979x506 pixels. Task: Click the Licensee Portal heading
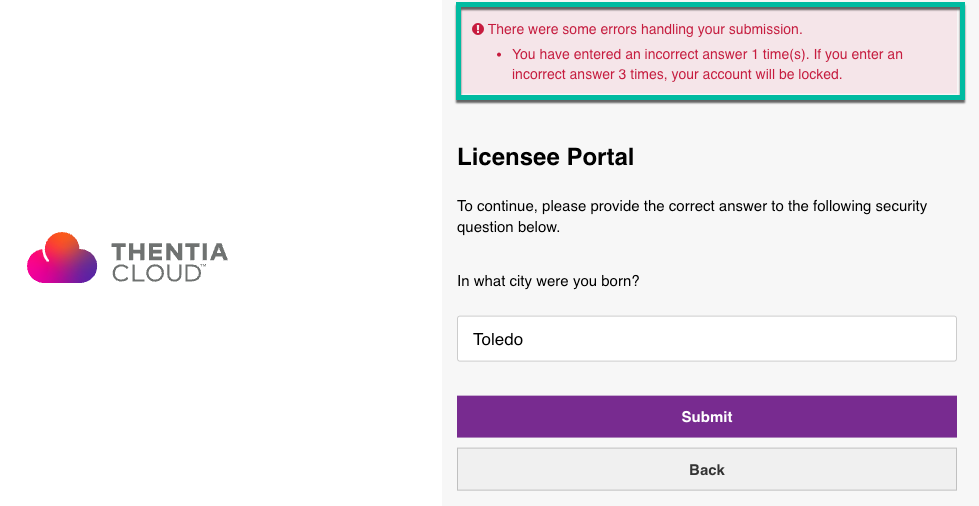pyautogui.click(x=546, y=157)
